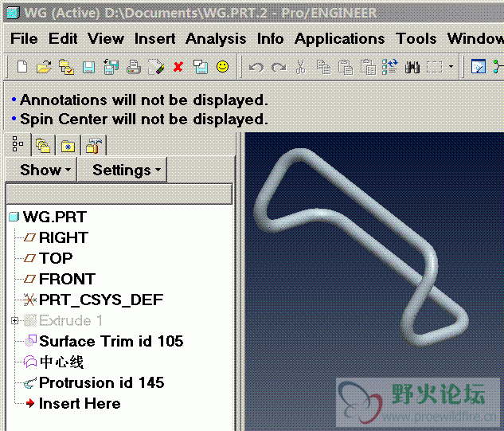Click the overlapping windows toolbar icon
This screenshot has height=431, width=504.
tap(201, 67)
